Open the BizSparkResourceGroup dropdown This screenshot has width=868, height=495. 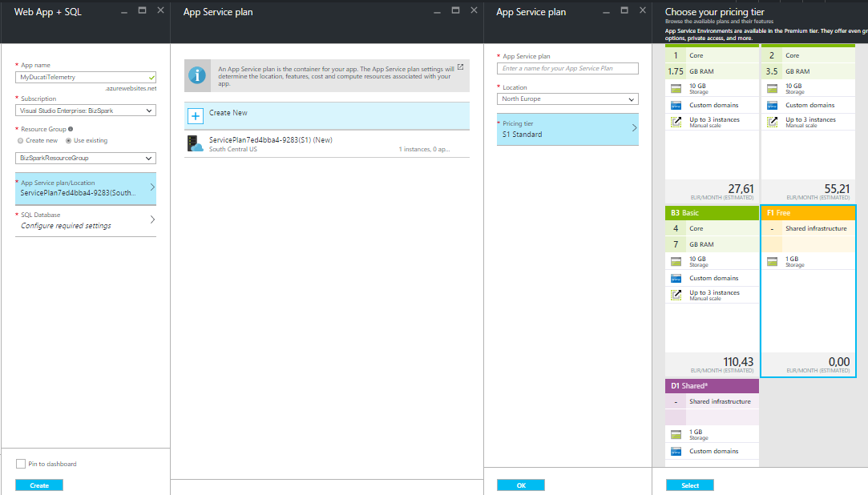(86, 158)
